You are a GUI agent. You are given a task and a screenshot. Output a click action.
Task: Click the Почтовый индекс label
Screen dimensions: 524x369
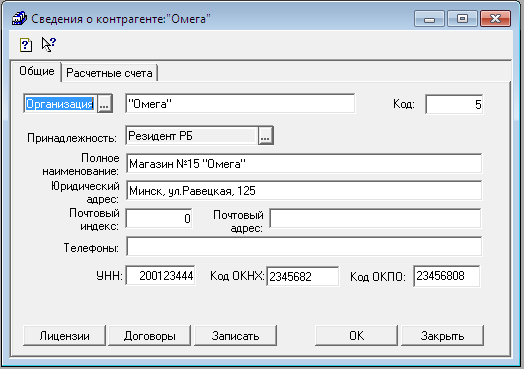[x=94, y=220]
